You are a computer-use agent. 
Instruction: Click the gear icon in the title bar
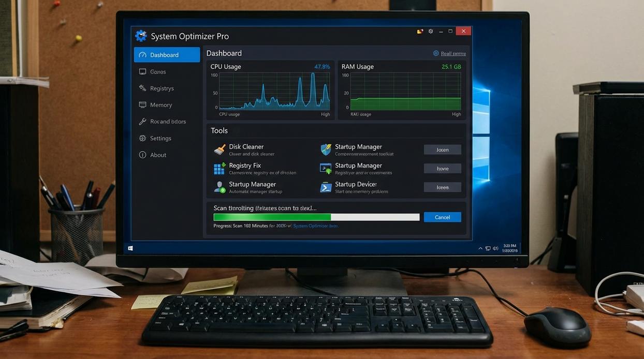point(430,31)
